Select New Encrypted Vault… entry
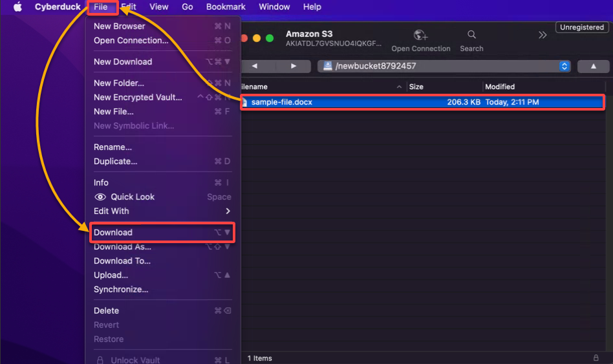The image size is (613, 364). [162, 98]
